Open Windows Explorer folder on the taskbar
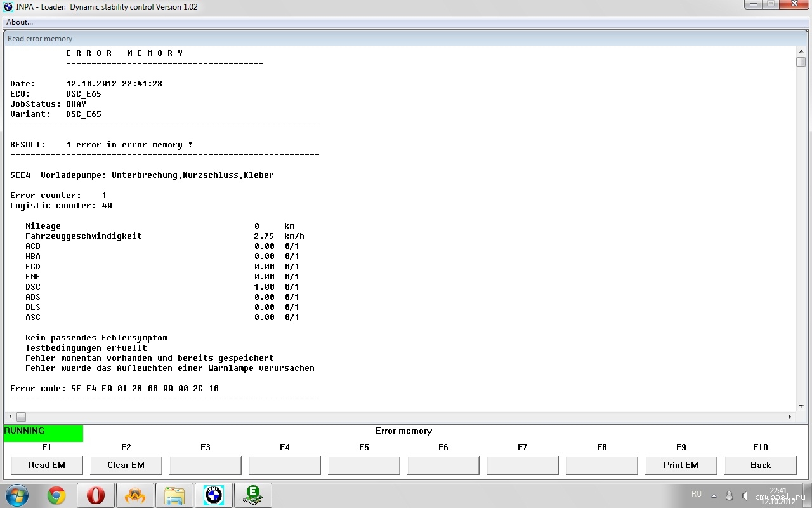This screenshot has height=508, width=812. [174, 495]
